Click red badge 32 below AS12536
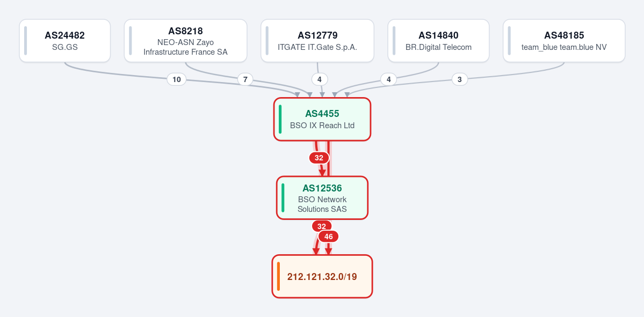 [x=322, y=226]
